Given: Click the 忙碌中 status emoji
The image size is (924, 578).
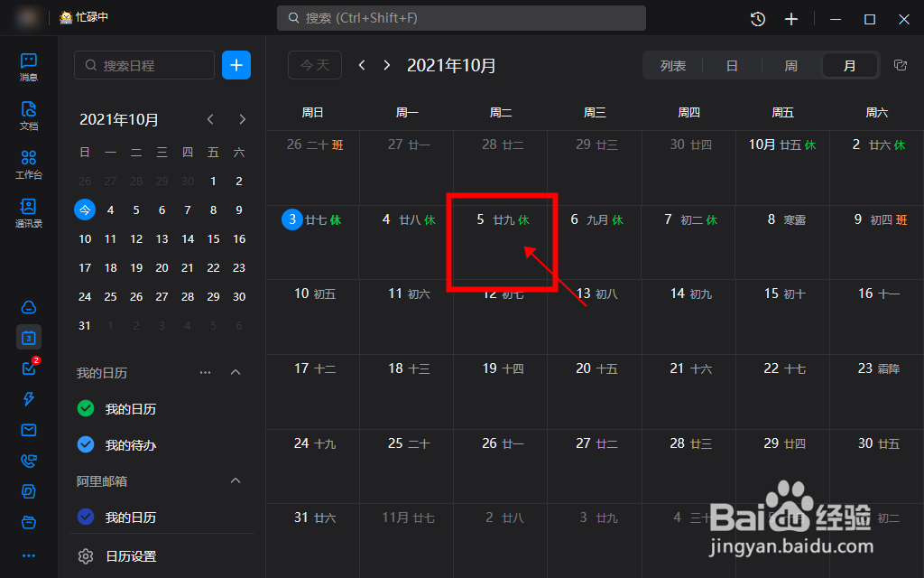Looking at the screenshot, I should pyautogui.click(x=66, y=18).
